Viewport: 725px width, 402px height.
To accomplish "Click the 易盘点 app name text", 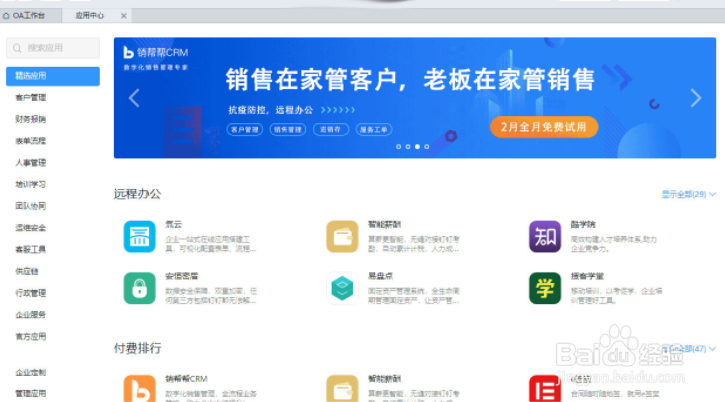I will pos(381,277).
